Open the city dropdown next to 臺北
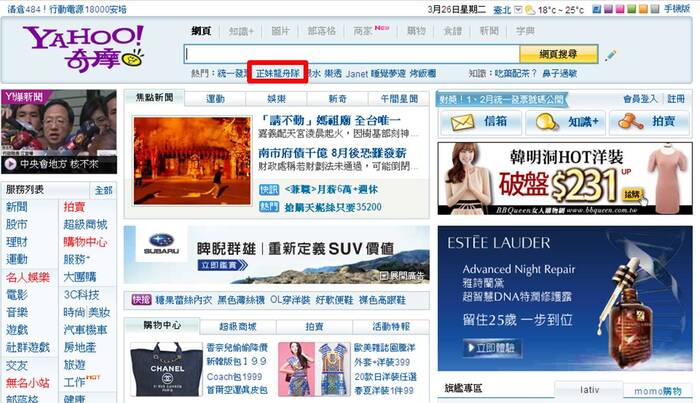700x403 pixels. coord(518,9)
